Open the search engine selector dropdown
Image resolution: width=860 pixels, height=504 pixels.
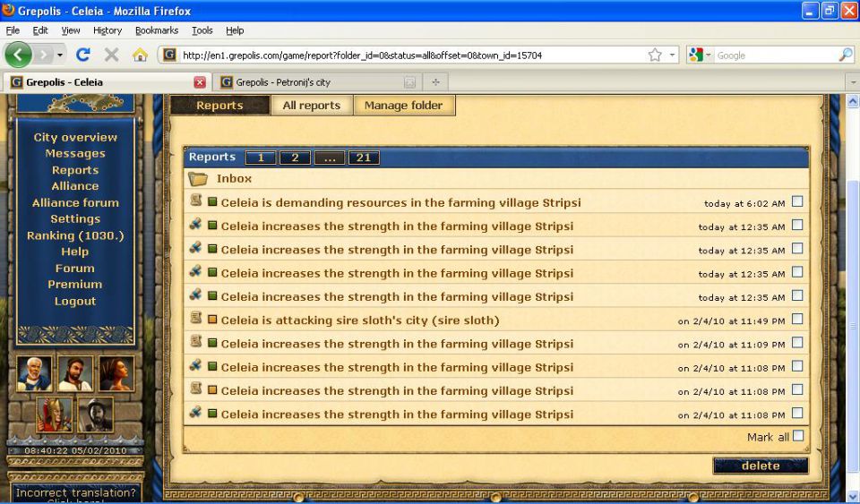[x=708, y=56]
